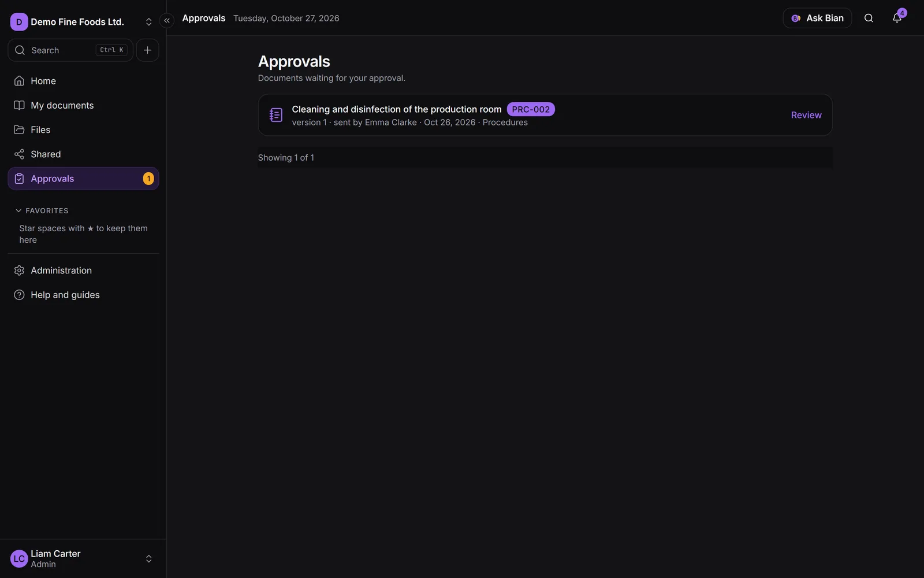
Task: Click the sidebar Search field
Action: pyautogui.click(x=70, y=50)
